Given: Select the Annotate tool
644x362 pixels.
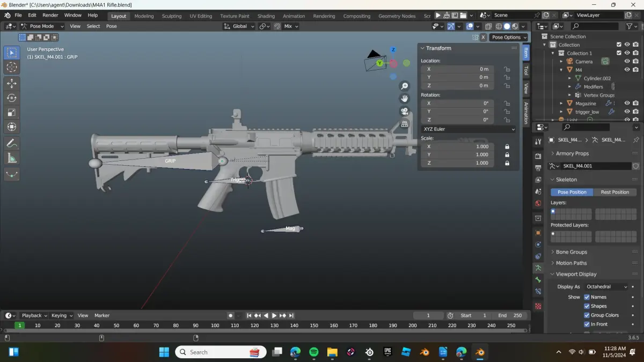Looking at the screenshot, I should pyautogui.click(x=12, y=143).
